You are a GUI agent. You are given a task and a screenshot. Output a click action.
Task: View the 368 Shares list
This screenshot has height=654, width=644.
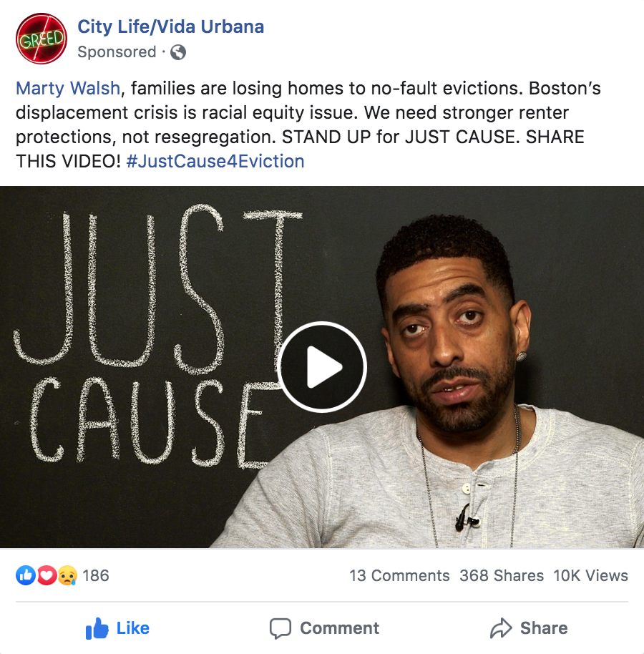click(x=502, y=575)
